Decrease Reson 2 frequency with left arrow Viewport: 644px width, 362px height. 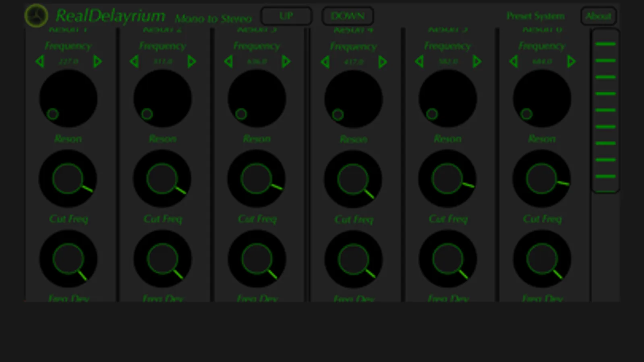pyautogui.click(x=134, y=62)
